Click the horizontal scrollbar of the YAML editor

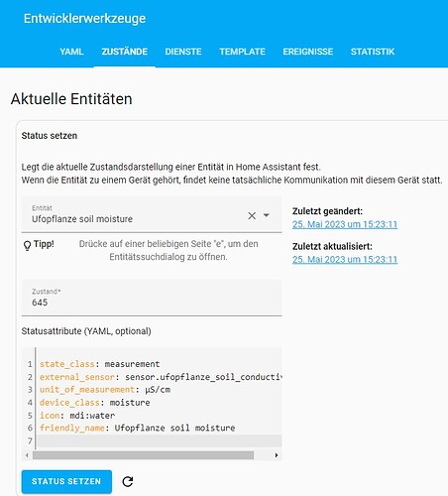click(x=143, y=455)
